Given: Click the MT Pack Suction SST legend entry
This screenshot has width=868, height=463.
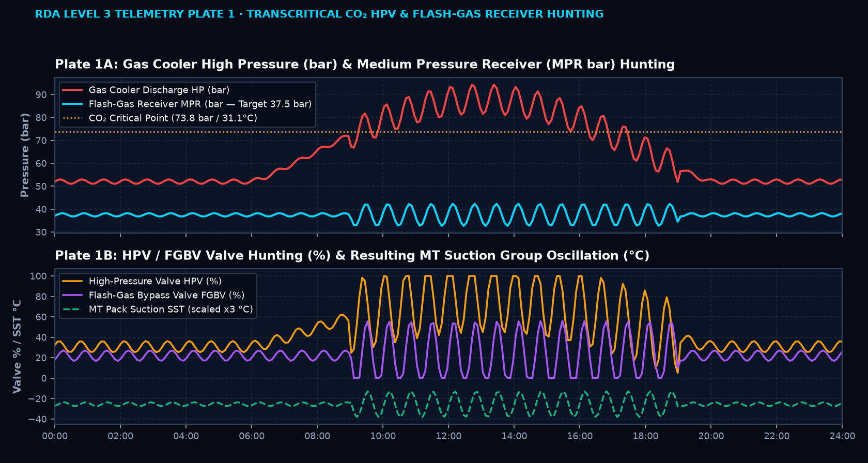Looking at the screenshot, I should pyautogui.click(x=158, y=309).
